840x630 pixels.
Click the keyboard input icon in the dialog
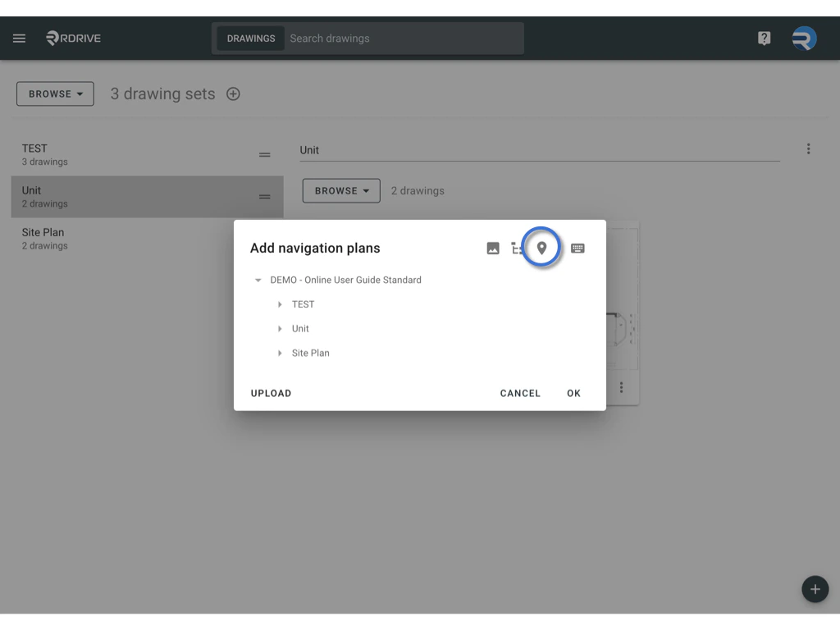578,248
